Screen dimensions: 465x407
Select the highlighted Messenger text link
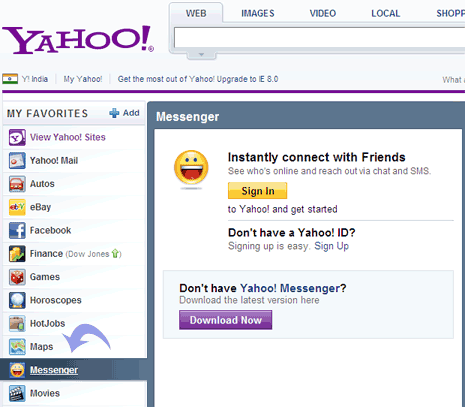pyautogui.click(x=54, y=370)
